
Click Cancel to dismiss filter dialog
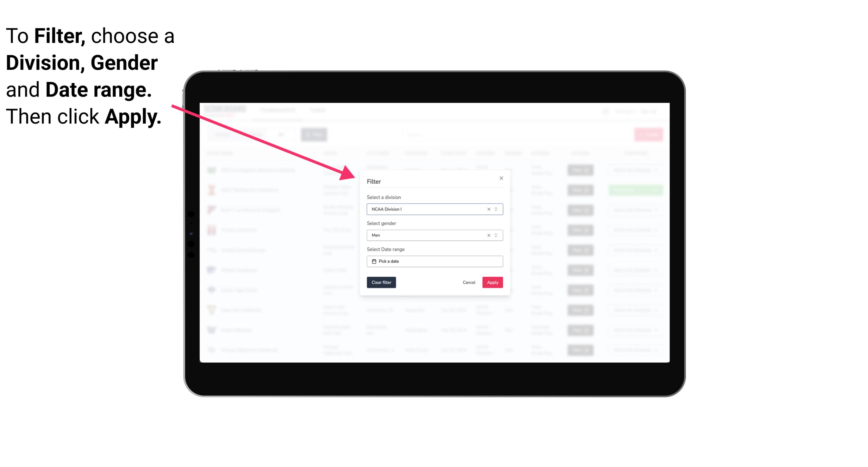click(x=469, y=283)
